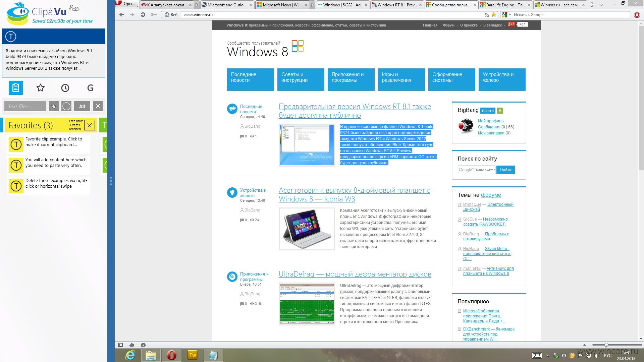The image size is (644, 362).
Task: Switch to the Winuser.ru tab
Action: pos(560,5)
